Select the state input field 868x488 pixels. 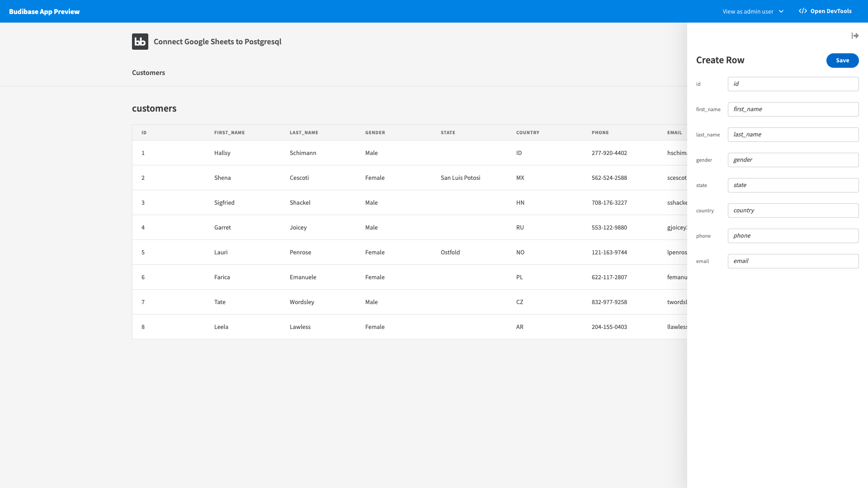pos(793,185)
